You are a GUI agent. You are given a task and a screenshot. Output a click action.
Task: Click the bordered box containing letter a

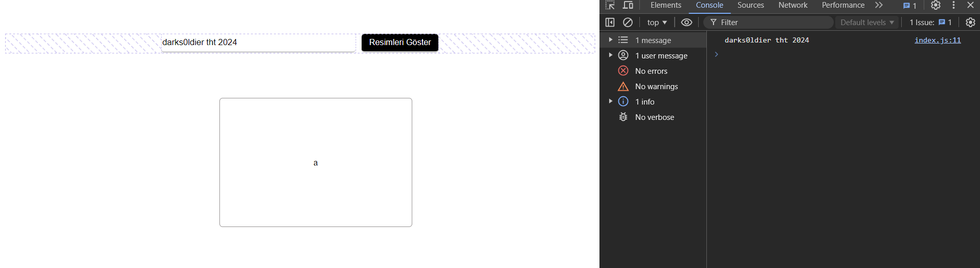tap(316, 162)
